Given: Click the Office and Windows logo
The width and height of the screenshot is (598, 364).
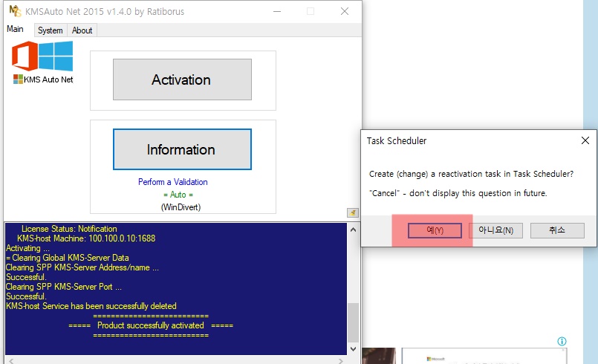Looking at the screenshot, I should (42, 56).
